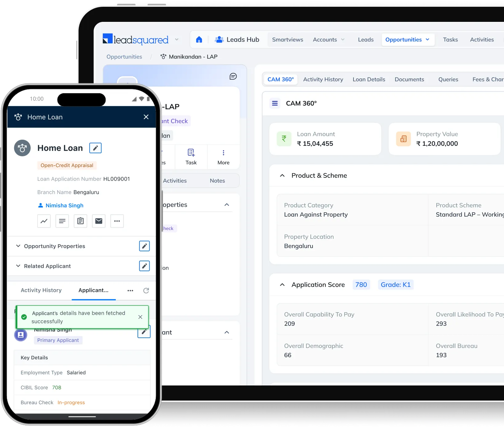Image resolution: width=504 pixels, height=427 pixels.
Task: Open the More vertical dots menu
Action: (x=223, y=157)
